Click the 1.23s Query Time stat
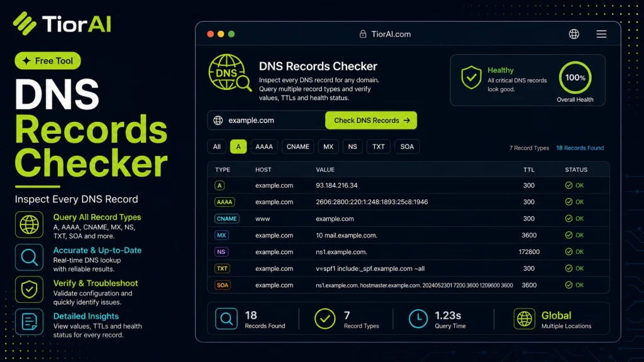 [438, 319]
